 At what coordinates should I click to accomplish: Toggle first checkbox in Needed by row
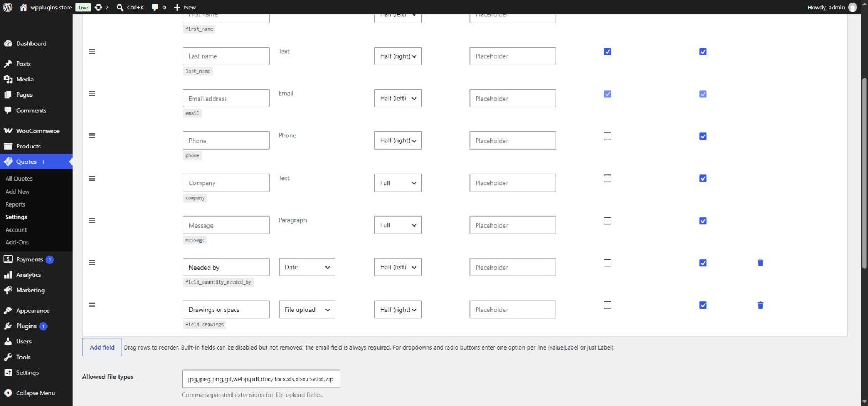(x=607, y=263)
